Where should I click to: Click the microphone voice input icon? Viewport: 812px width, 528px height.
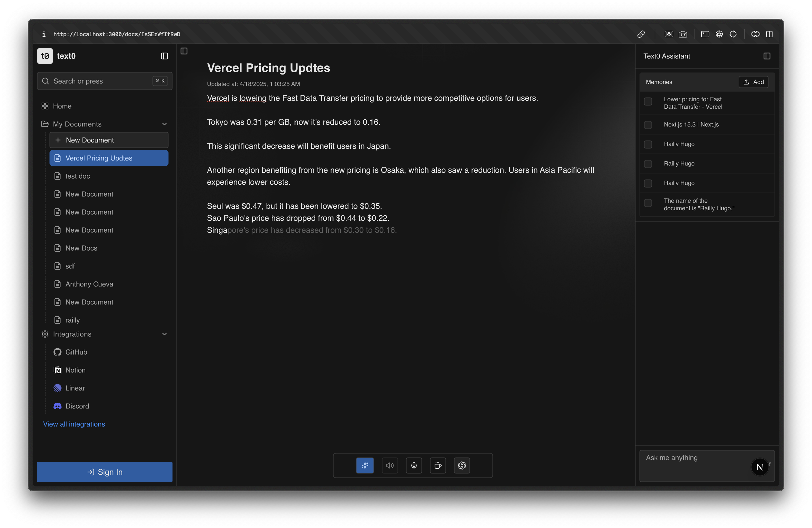point(414,465)
